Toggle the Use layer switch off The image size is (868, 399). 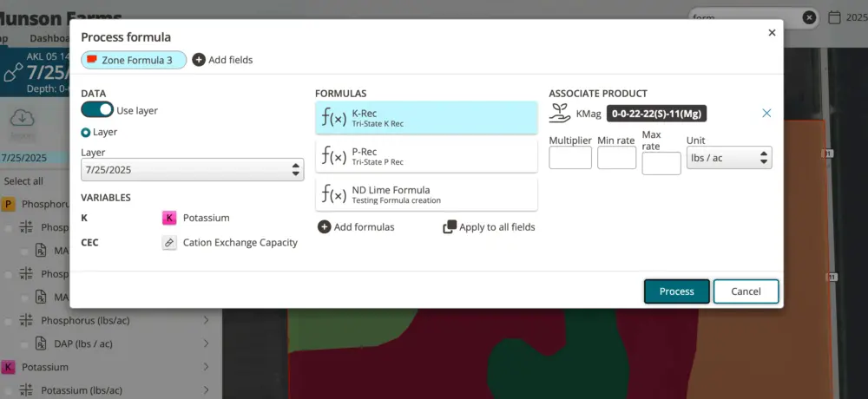(x=97, y=110)
